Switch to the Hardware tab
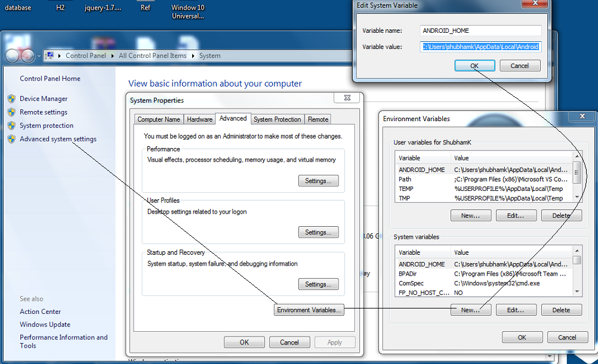Image resolution: width=598 pixels, height=364 pixels. pyautogui.click(x=199, y=119)
